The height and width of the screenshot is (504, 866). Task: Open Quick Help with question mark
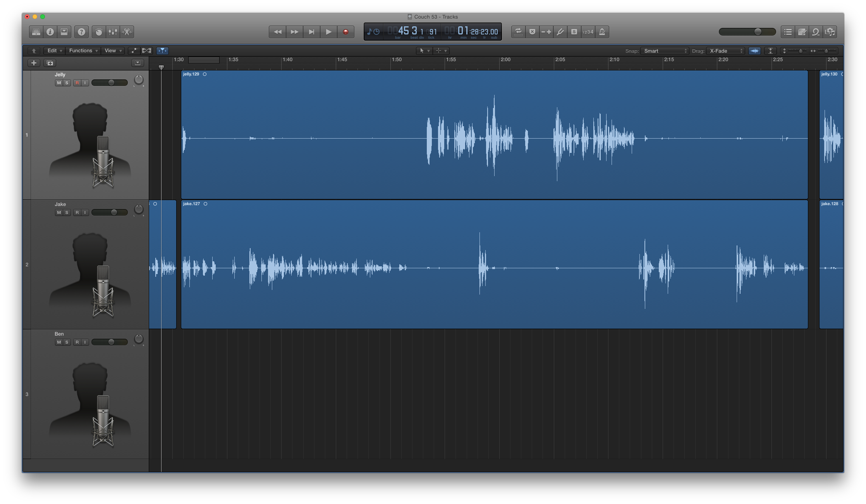click(x=81, y=32)
